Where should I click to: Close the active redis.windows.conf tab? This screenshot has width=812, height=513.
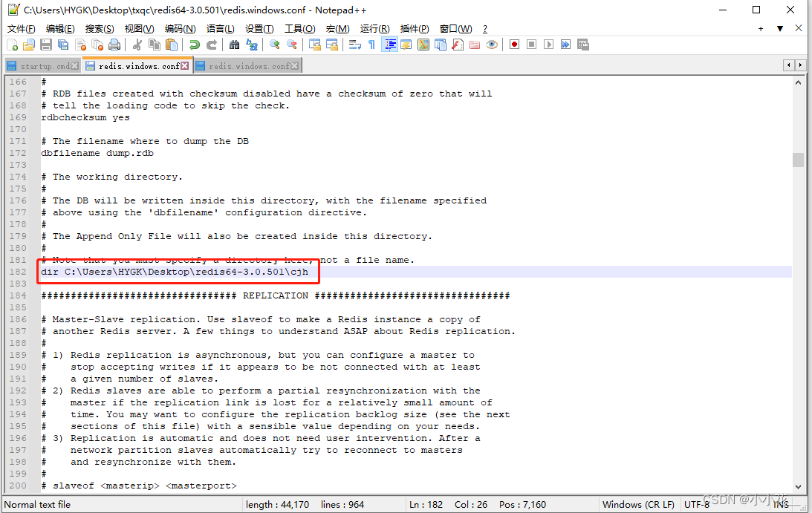point(184,66)
